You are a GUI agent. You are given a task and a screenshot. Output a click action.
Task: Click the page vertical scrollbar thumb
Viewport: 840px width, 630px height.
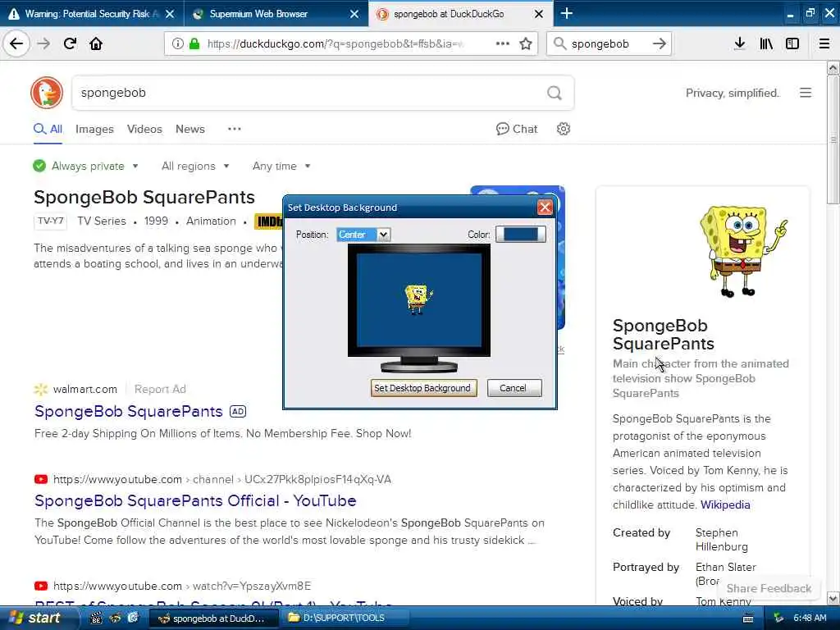tap(833, 139)
